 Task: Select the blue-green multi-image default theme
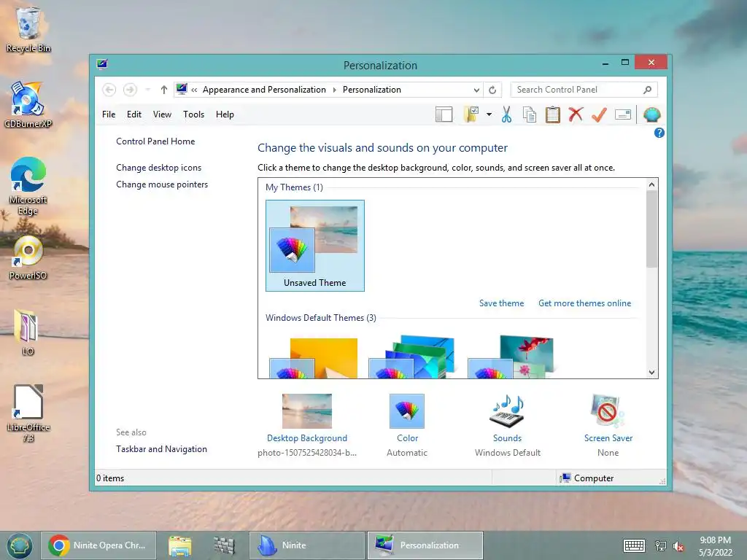coord(411,357)
